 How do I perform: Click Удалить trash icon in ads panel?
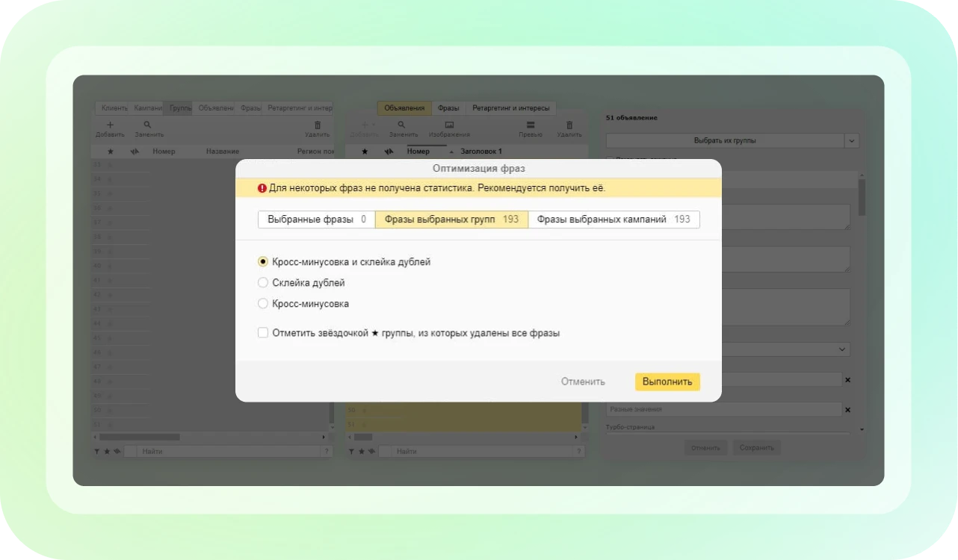click(569, 125)
